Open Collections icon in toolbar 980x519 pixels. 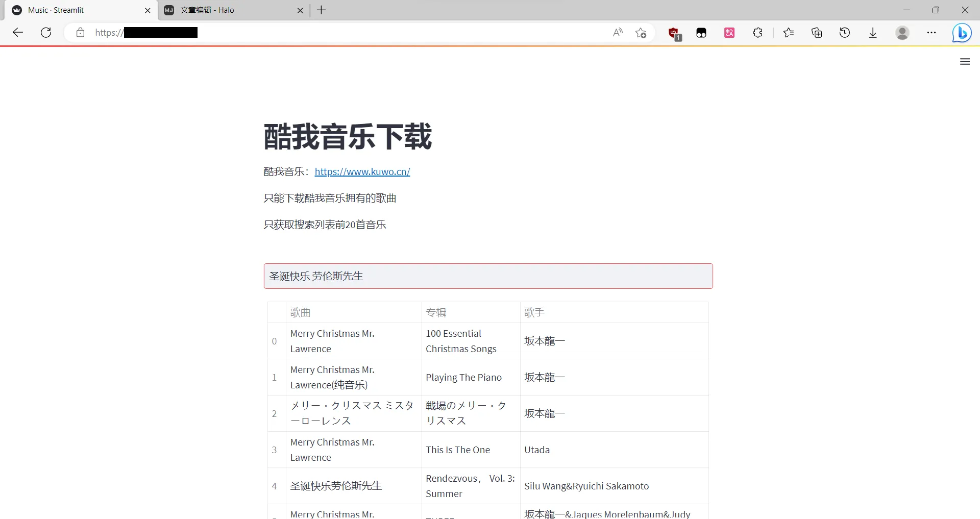point(817,33)
